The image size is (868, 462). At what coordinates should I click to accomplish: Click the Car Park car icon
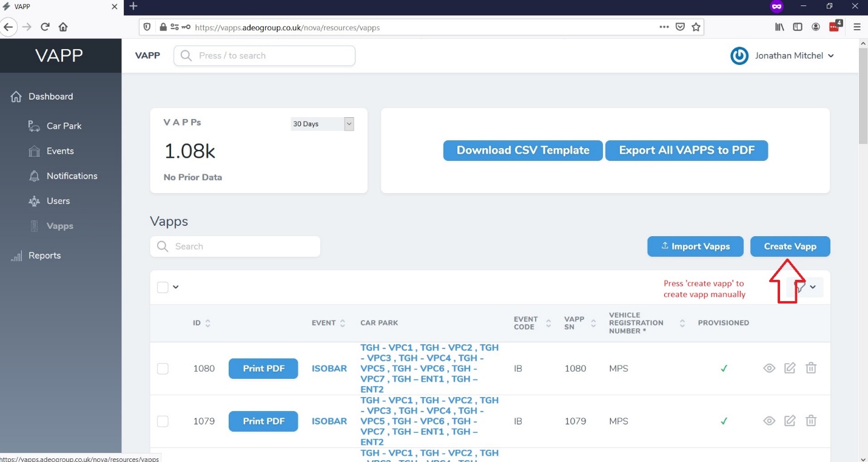(35, 126)
